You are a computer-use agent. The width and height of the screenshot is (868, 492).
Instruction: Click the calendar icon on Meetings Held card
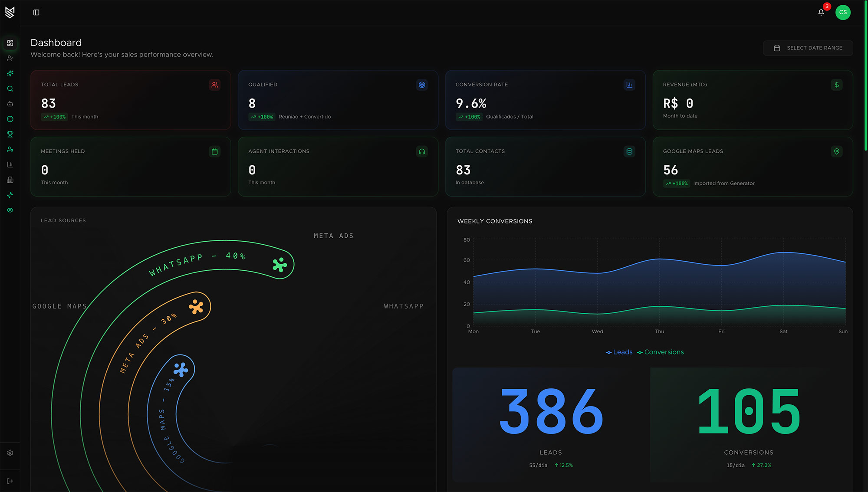coord(214,151)
